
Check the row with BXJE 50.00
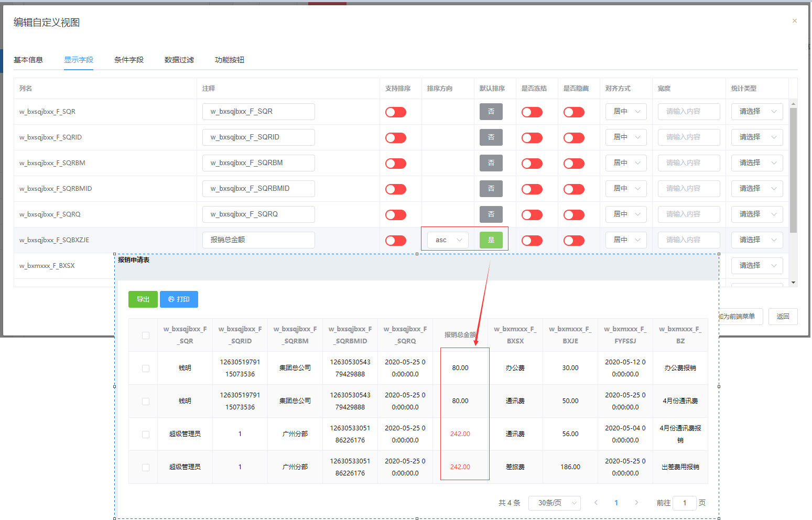point(146,402)
